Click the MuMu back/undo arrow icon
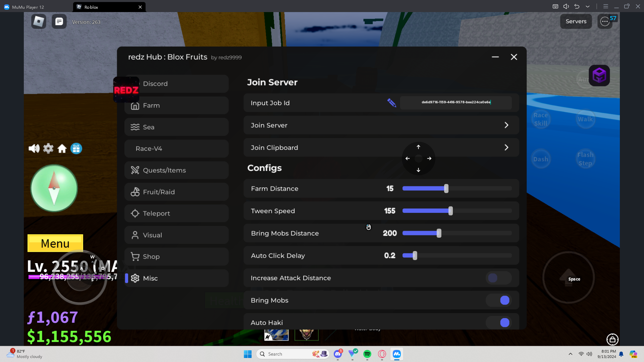Screen dimensions: 644x362 (577, 6)
